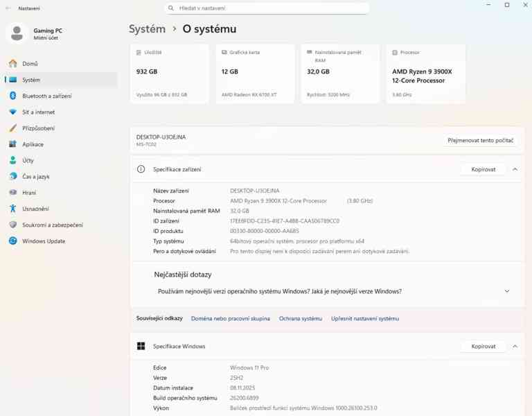The height and width of the screenshot is (416, 532).
Task: Open the Domů page
Action: pyautogui.click(x=60, y=64)
